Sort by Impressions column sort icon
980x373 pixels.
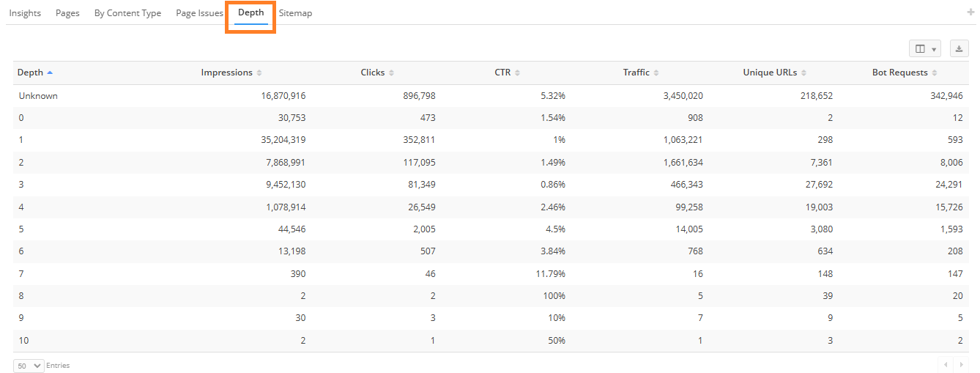pos(259,73)
